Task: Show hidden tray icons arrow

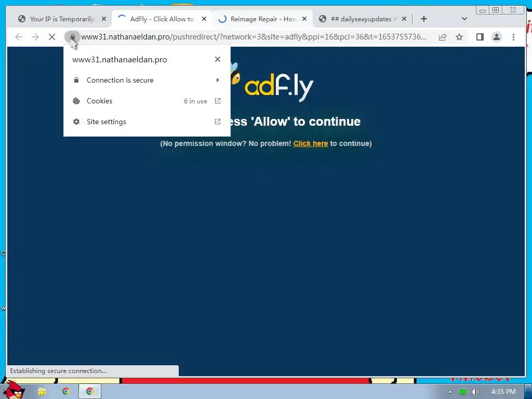Action: coord(450,392)
